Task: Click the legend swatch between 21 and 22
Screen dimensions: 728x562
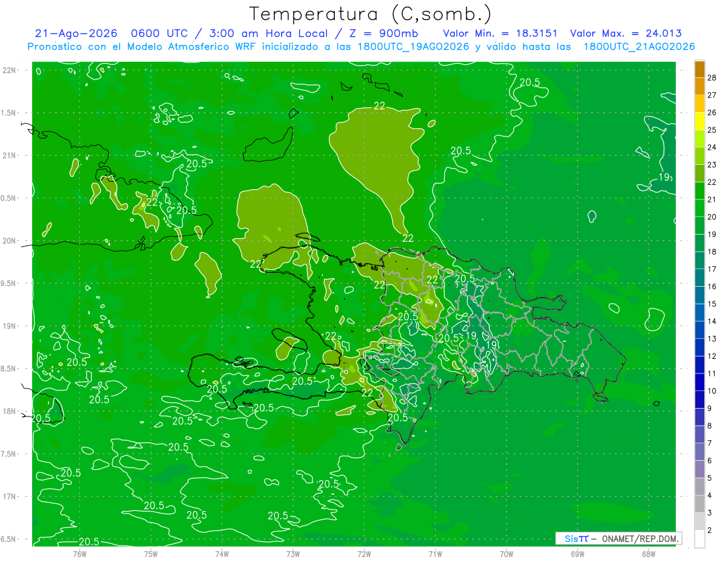Action: (x=699, y=191)
